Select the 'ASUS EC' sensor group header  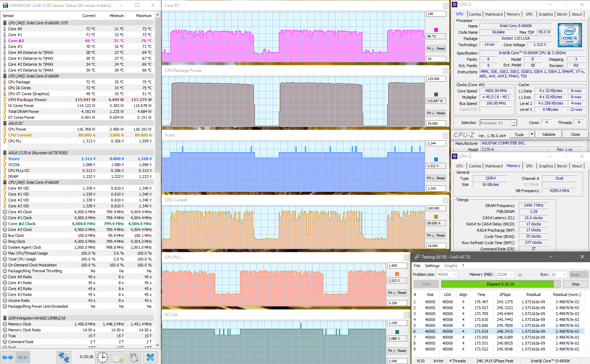[x=77, y=123]
